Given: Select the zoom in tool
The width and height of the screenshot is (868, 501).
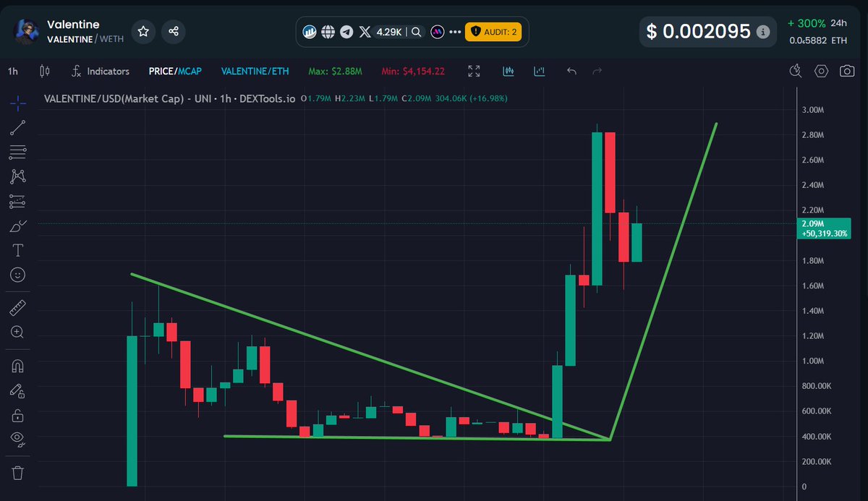Looking at the screenshot, I should (x=18, y=333).
